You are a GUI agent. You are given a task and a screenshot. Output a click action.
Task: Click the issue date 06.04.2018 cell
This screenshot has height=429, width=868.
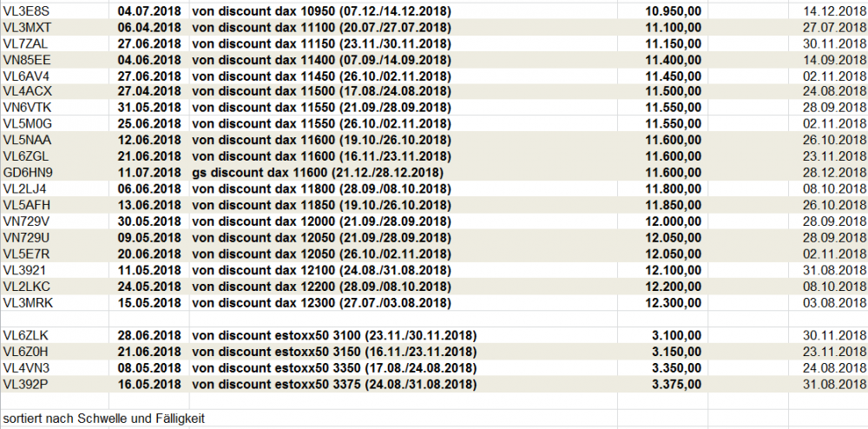148,28
